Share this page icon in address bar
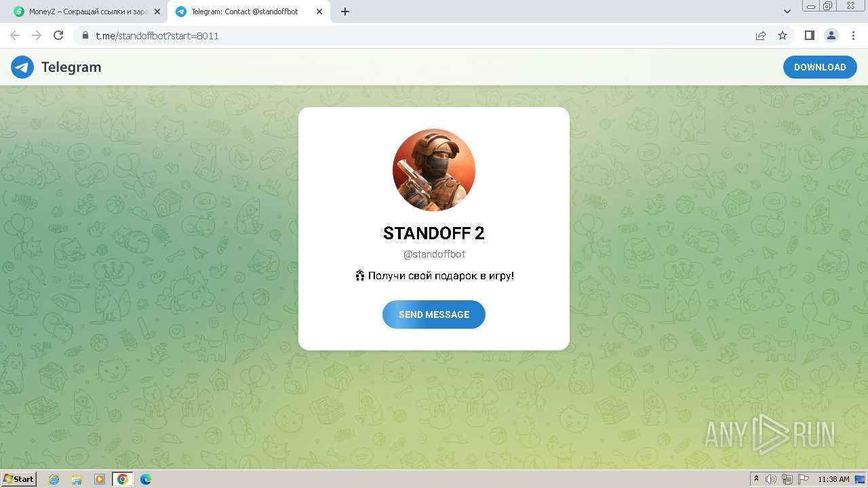This screenshot has height=488, width=868. click(761, 36)
